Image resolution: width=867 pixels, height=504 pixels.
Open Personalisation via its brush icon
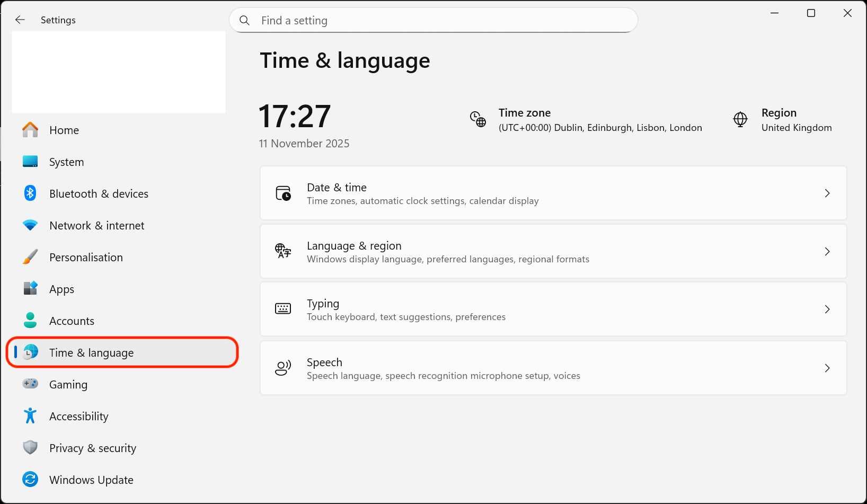(30, 257)
